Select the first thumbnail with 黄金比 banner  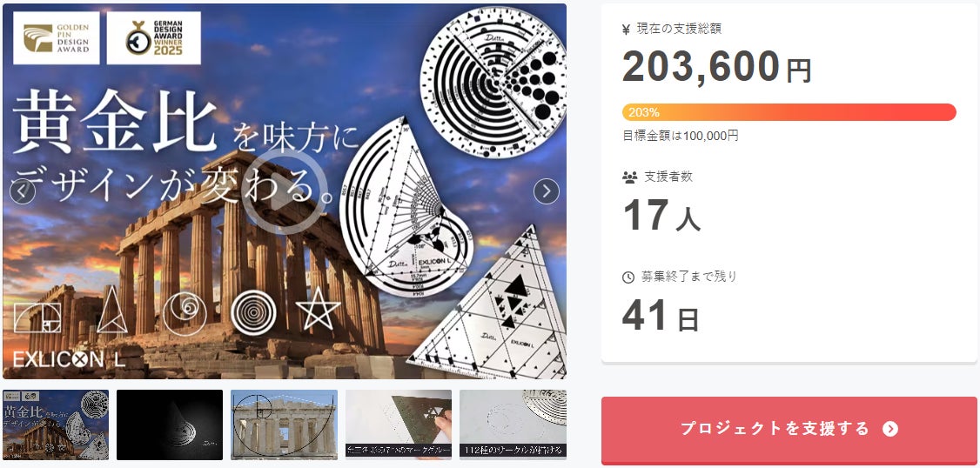point(56,425)
